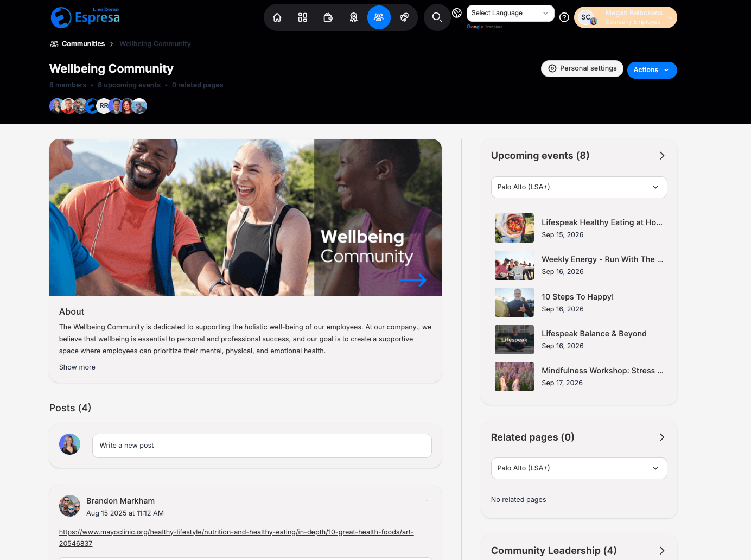
Task: Click Write a new post field
Action: coord(262,446)
